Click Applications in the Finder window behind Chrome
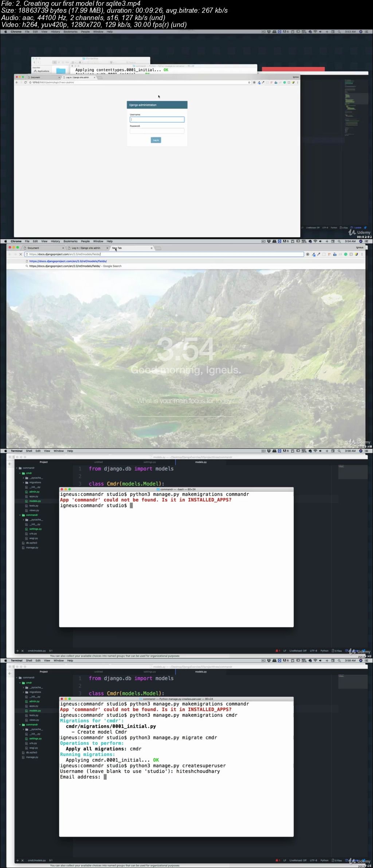 tap(42, 71)
